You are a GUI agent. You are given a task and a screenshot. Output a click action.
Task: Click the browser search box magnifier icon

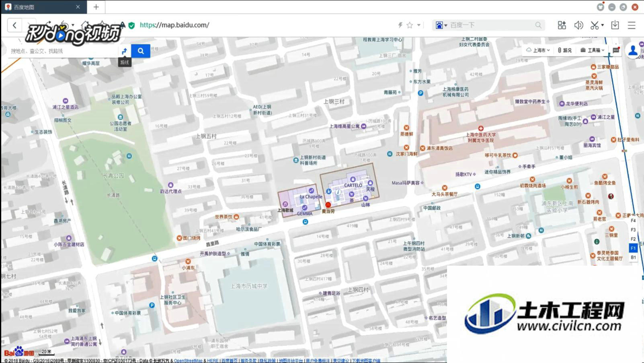tap(538, 25)
